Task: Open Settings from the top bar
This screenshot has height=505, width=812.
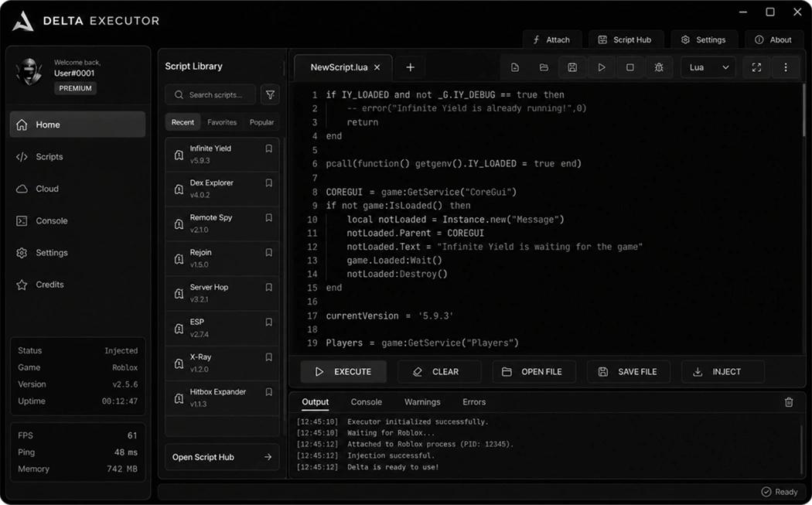Action: 704,40
